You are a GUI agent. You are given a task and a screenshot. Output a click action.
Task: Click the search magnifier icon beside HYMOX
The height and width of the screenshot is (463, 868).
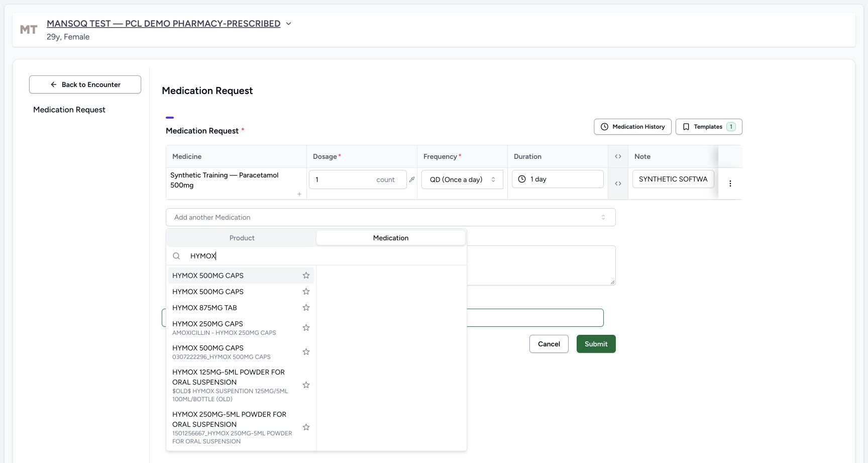(x=176, y=256)
